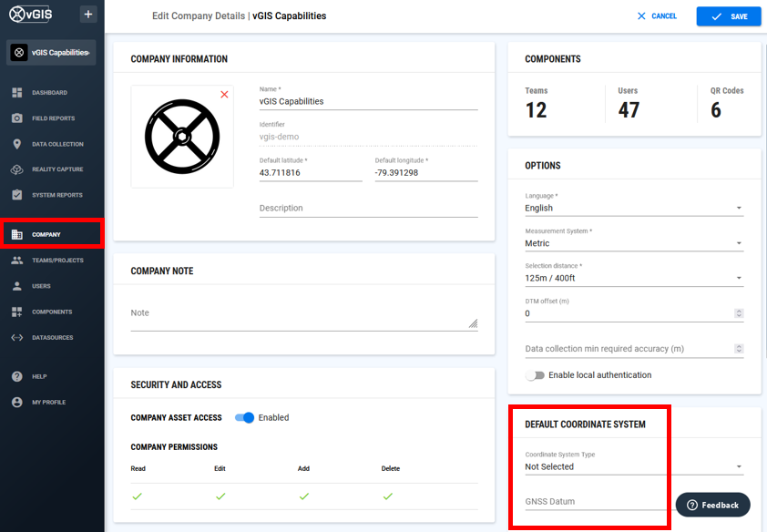Click the company Note text area
Image resolution: width=767 pixels, height=532 pixels.
303,315
